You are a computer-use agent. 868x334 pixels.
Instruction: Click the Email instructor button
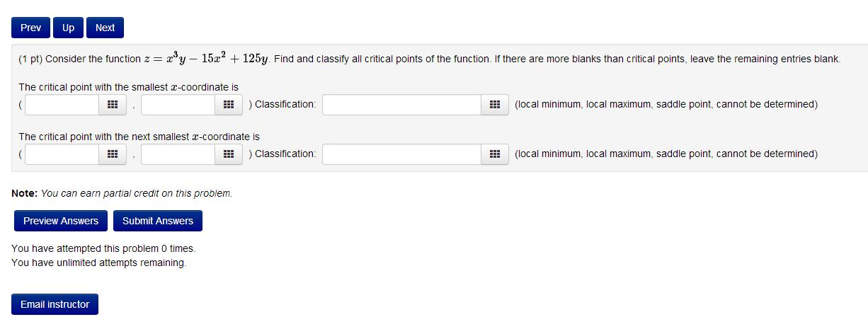(55, 304)
